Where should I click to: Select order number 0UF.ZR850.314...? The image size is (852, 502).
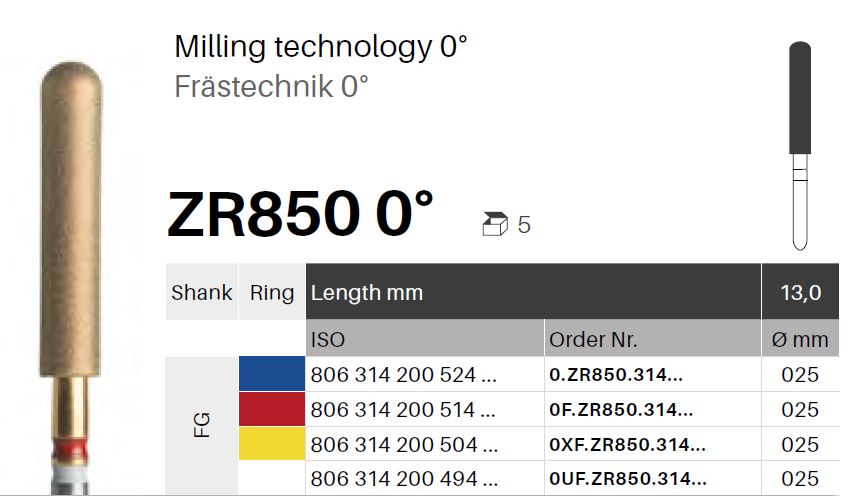click(x=628, y=478)
